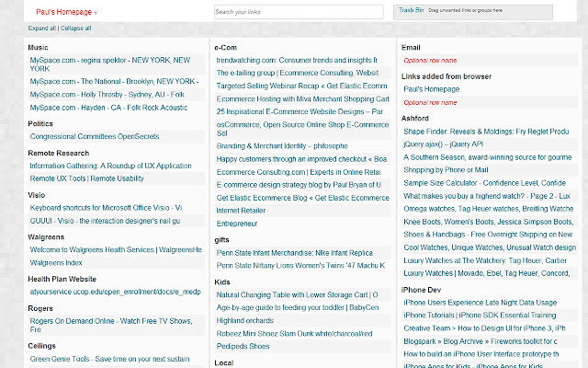Collapse the Visio group header
This screenshot has width=588, height=368.
pos(37,195)
